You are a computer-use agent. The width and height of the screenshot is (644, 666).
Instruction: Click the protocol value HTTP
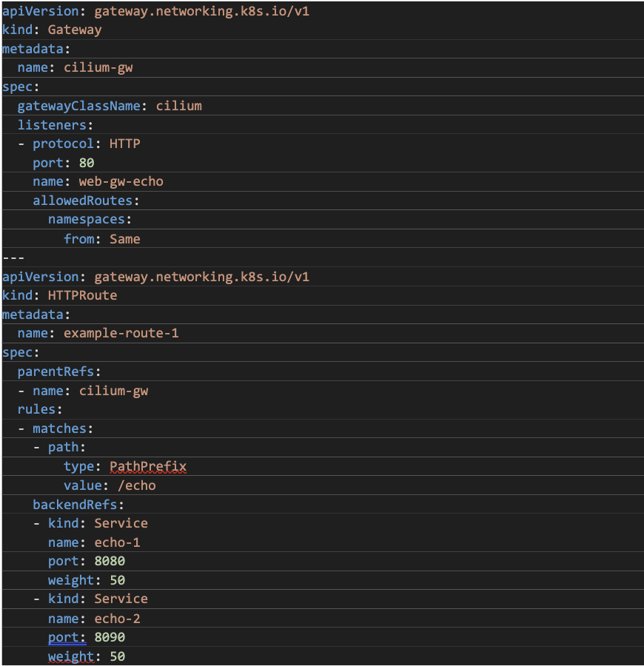coord(124,144)
